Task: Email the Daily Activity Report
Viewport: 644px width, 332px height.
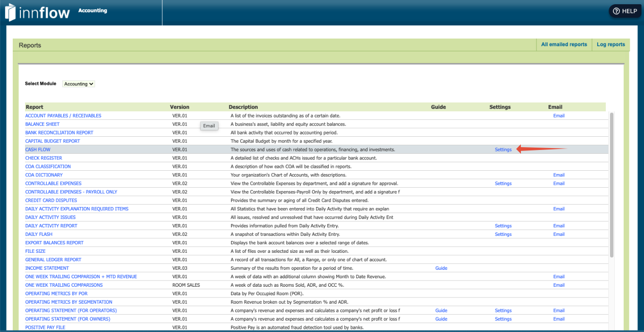Action: coord(559,226)
